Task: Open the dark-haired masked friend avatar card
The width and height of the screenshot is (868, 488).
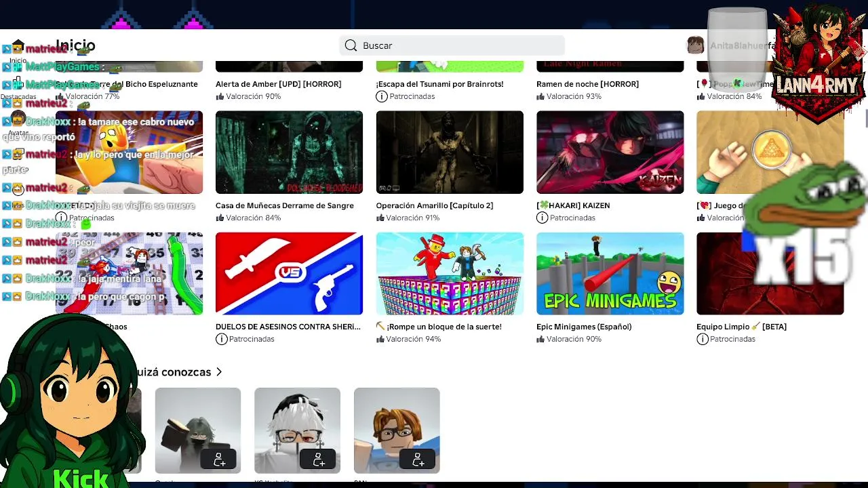Action: click(x=197, y=430)
